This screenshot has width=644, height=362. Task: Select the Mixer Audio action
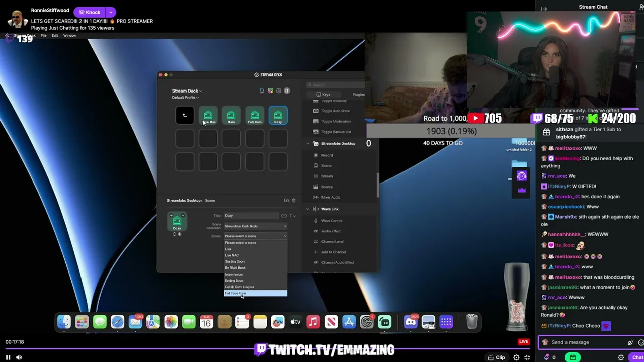tap(331, 197)
